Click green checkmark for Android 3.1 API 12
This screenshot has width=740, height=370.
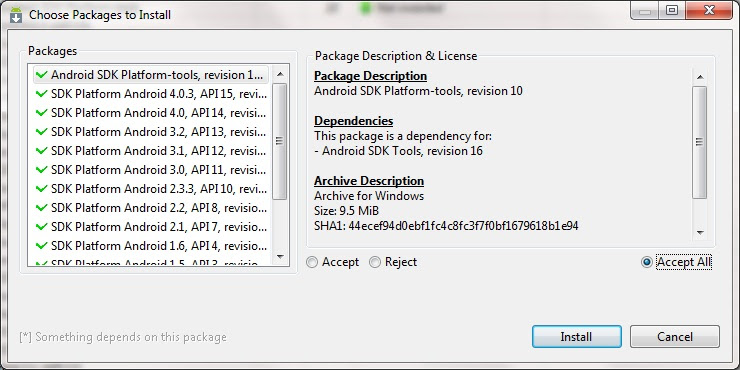click(42, 151)
